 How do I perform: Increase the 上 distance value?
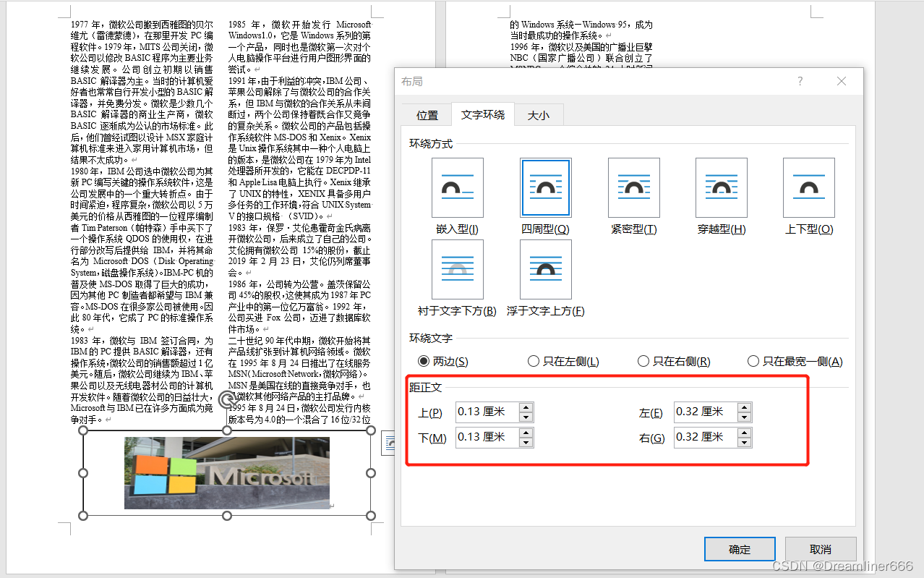pos(526,408)
